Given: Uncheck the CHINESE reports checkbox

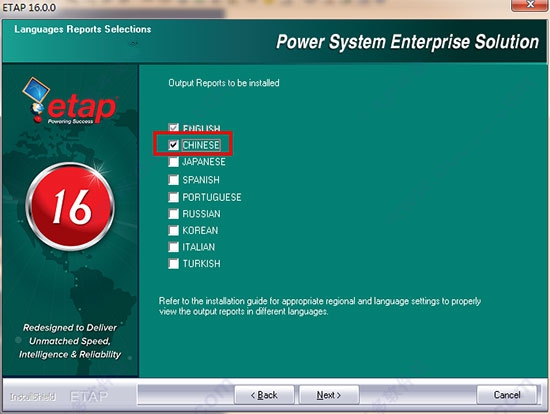Looking at the screenshot, I should (x=173, y=145).
